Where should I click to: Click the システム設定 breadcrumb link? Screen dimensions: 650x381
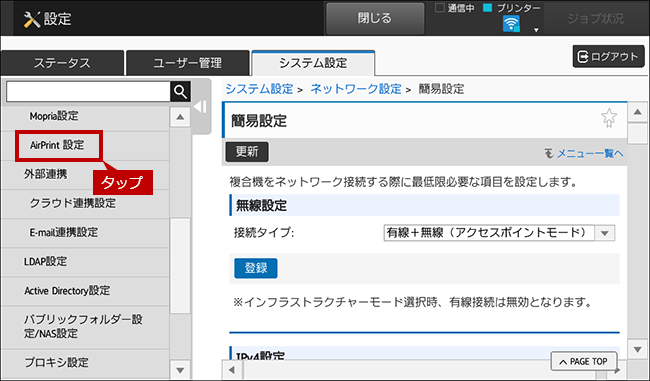point(259,89)
